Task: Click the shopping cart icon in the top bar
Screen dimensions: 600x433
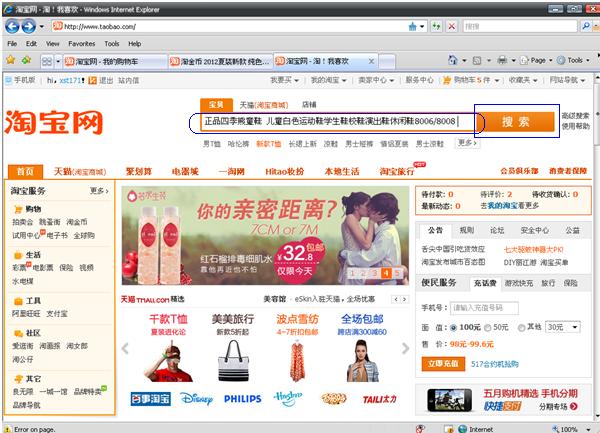Action: point(447,80)
